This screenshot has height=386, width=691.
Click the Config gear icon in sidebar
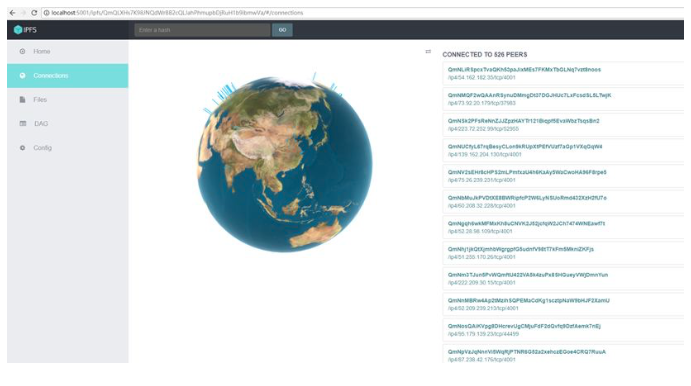coord(22,148)
